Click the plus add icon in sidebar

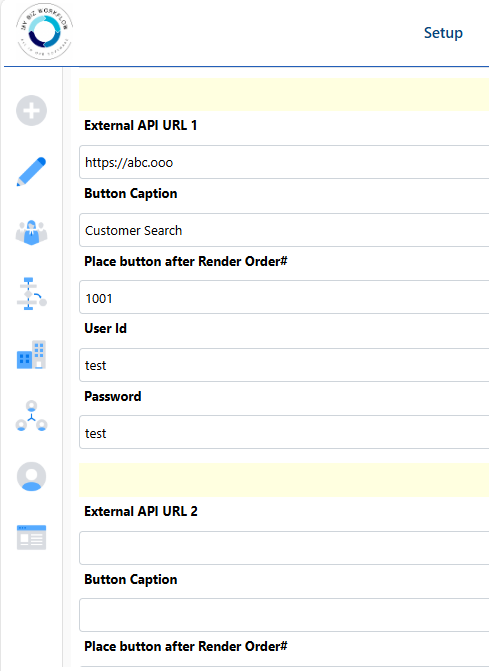(31, 110)
